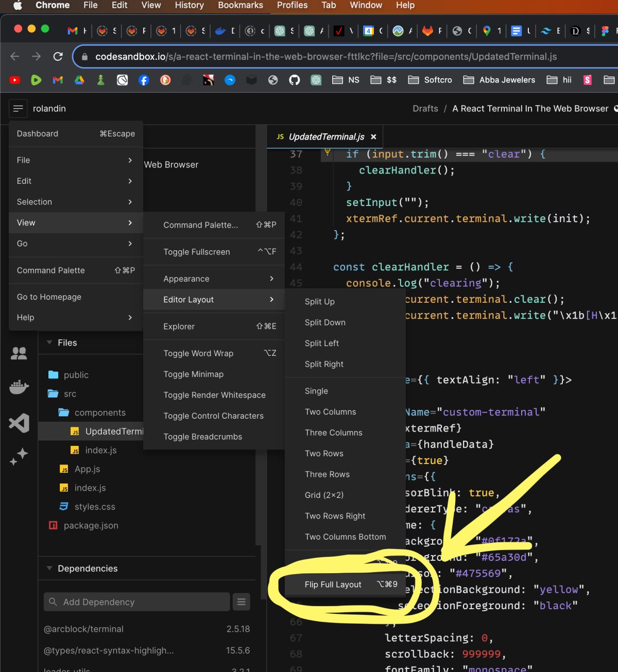Image resolution: width=618 pixels, height=672 pixels.
Task: Click the Add Dependency search field
Action: (137, 602)
